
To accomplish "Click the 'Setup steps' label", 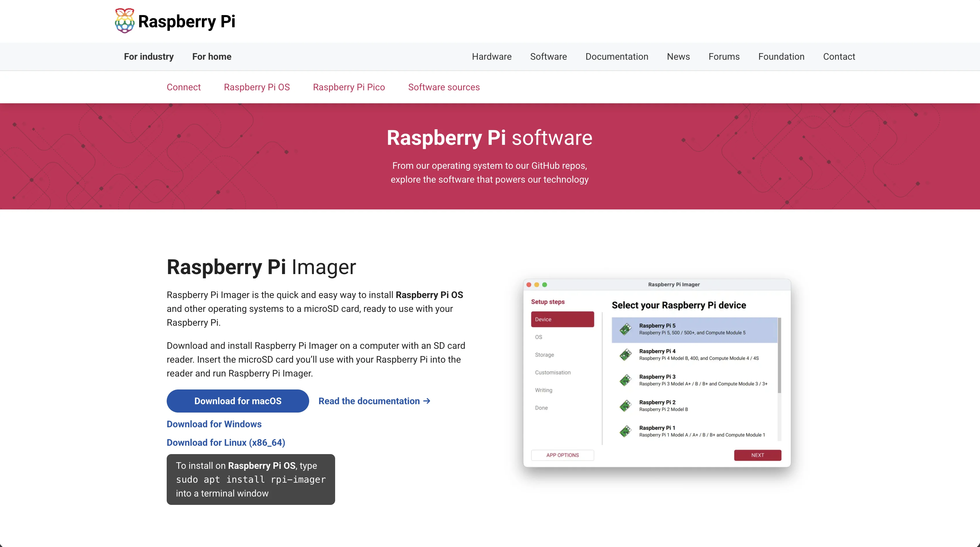I will point(548,302).
